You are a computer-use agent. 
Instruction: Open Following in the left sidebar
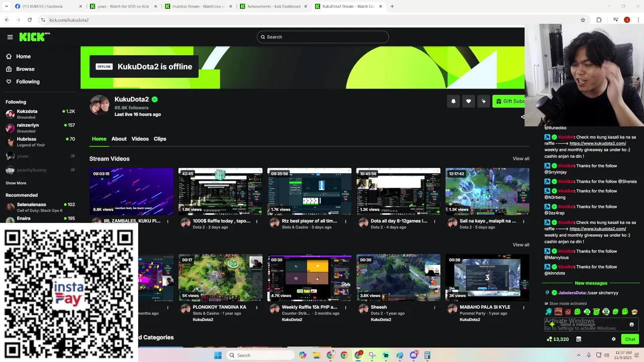[28, 81]
